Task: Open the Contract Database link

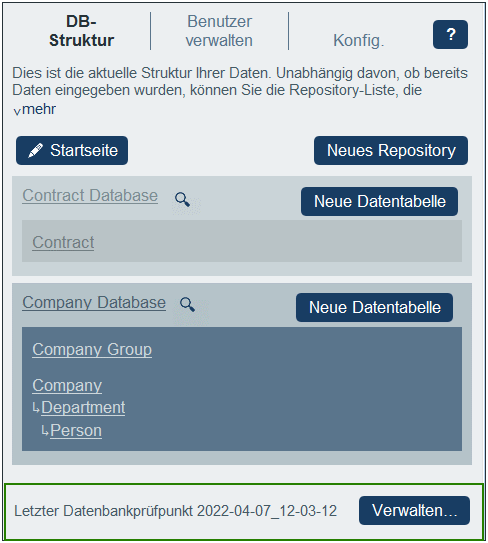Action: pos(90,195)
